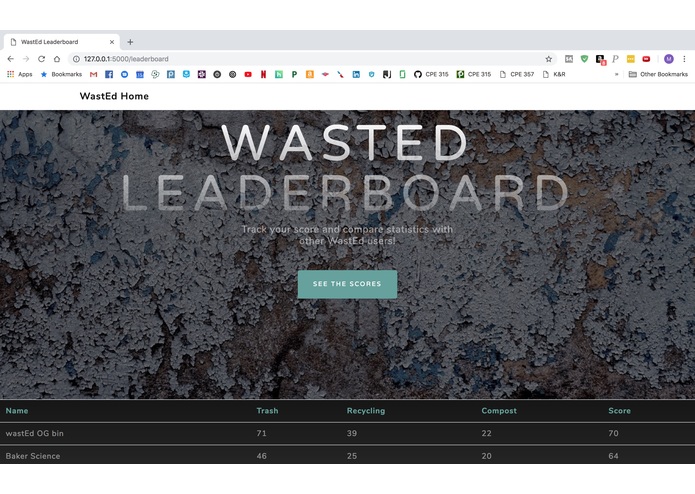The height and width of the screenshot is (494, 695).
Task: Open the extension with the red badge
Action: (x=600, y=59)
